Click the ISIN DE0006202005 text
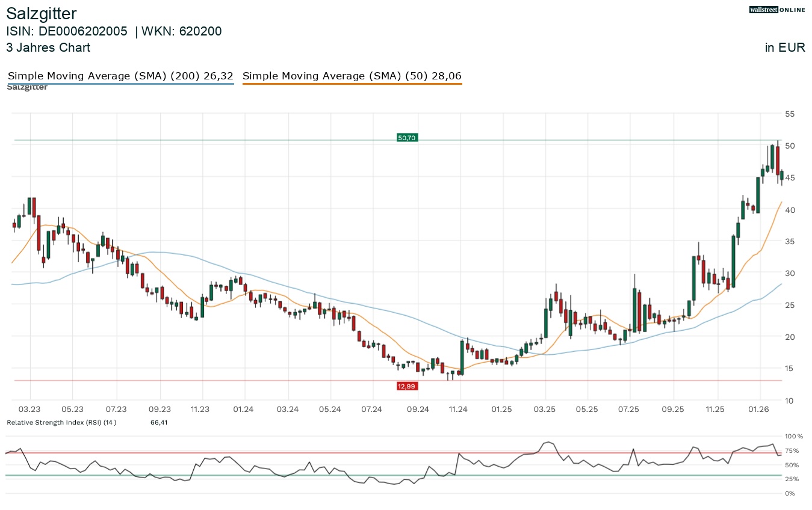 click(67, 32)
